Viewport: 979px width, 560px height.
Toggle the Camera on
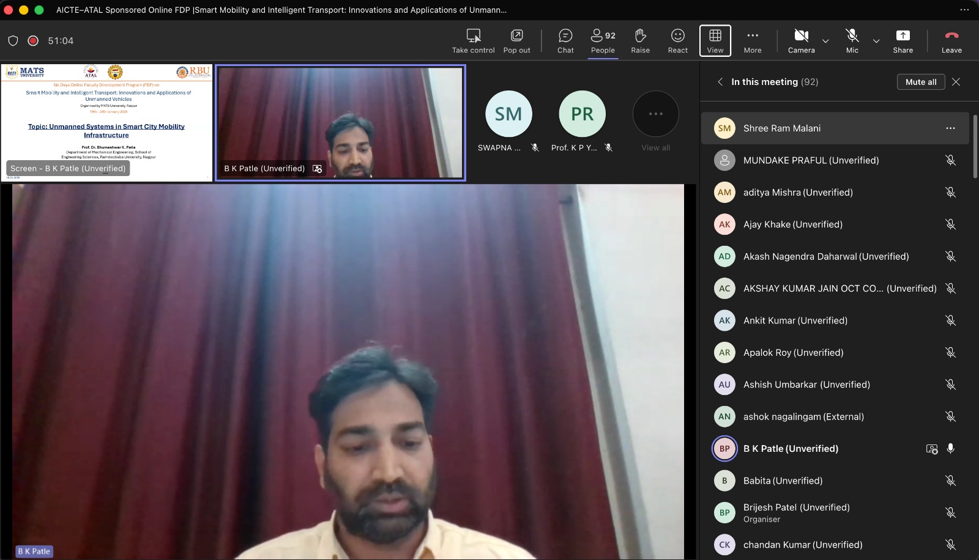801,41
